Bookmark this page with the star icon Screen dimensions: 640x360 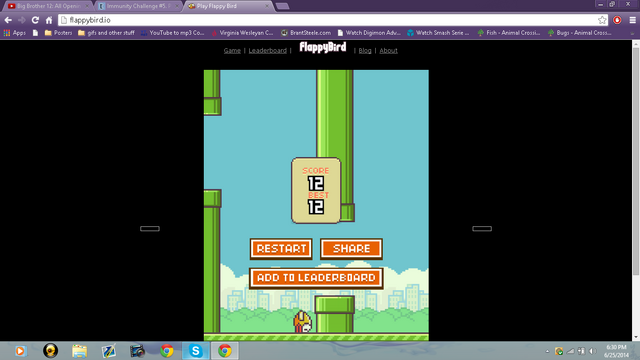pos(602,20)
